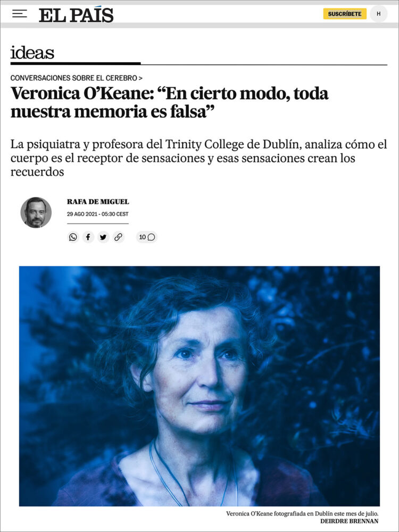
Task: Share article via WhatsApp icon
Action: tap(73, 237)
